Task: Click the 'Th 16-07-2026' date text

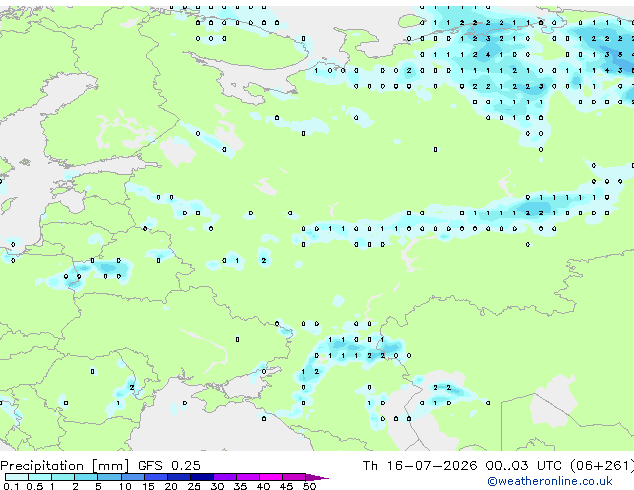Action: (420, 466)
